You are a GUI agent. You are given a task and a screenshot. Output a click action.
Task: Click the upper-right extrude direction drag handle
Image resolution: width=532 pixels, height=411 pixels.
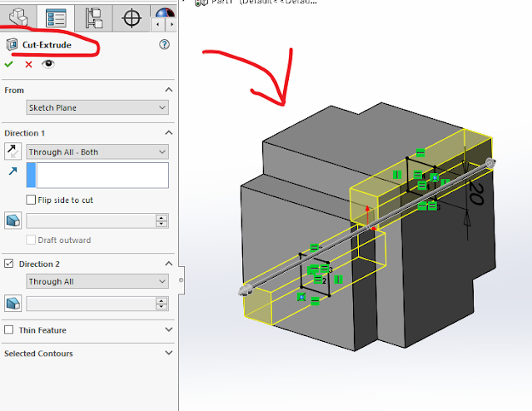click(490, 163)
